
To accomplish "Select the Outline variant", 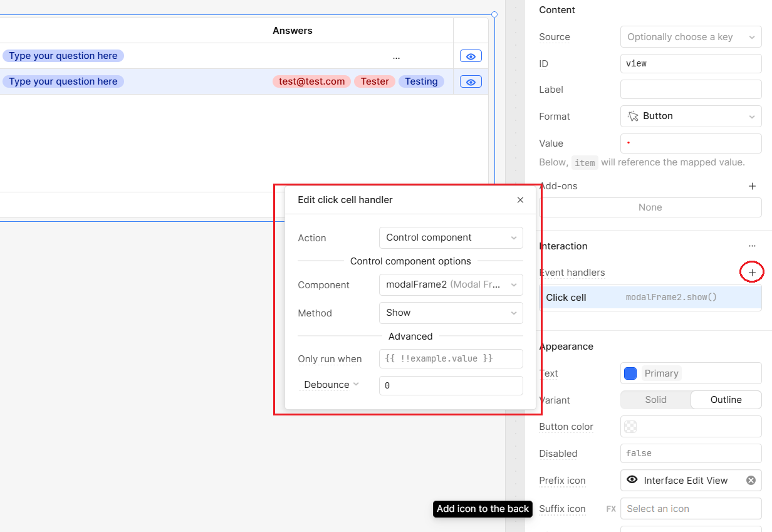I will click(726, 400).
